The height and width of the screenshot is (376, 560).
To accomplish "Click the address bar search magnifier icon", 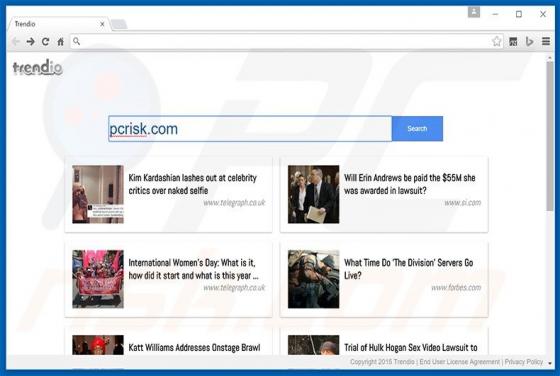I will pos(76,41).
